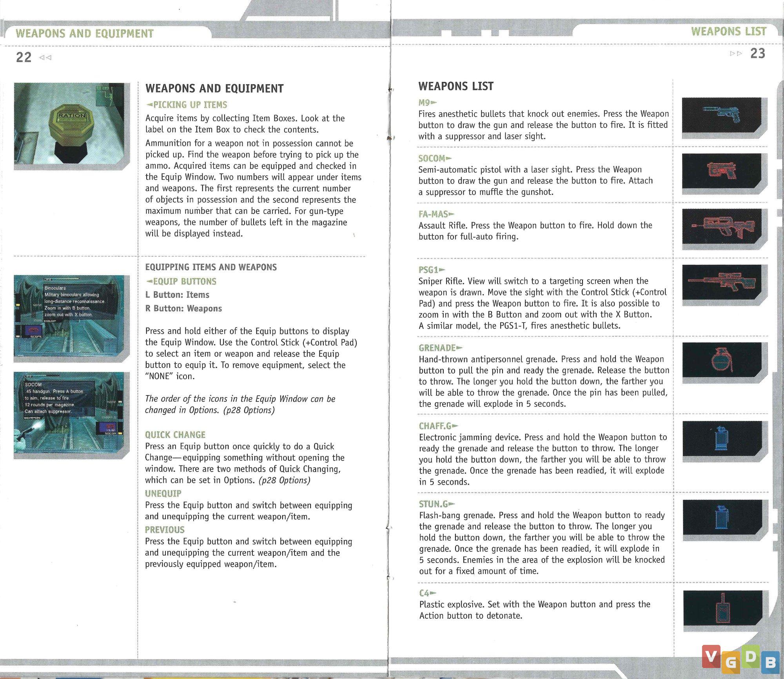784x679 pixels.
Task: Click the '"NONE" icon.' text line
Action: (170, 376)
